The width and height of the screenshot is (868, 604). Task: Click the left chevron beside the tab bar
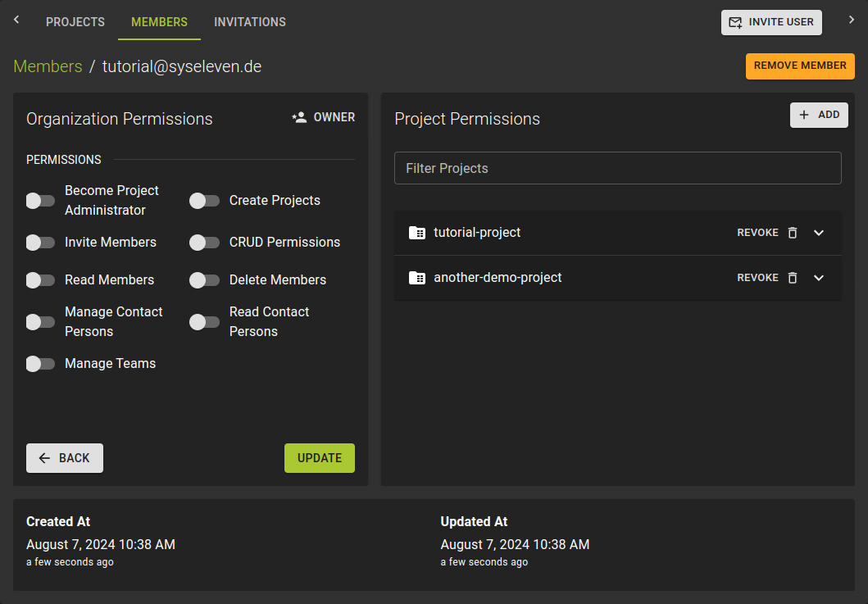click(16, 18)
